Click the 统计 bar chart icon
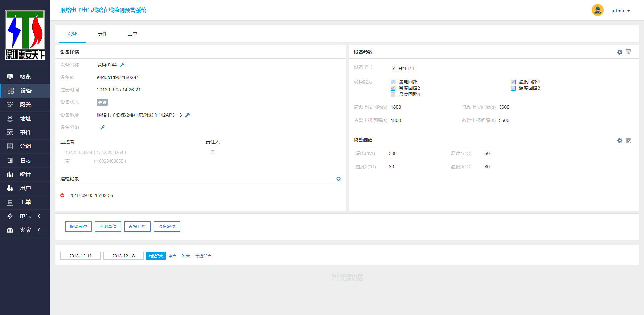Screen dimensions: 644x315 pos(10,174)
